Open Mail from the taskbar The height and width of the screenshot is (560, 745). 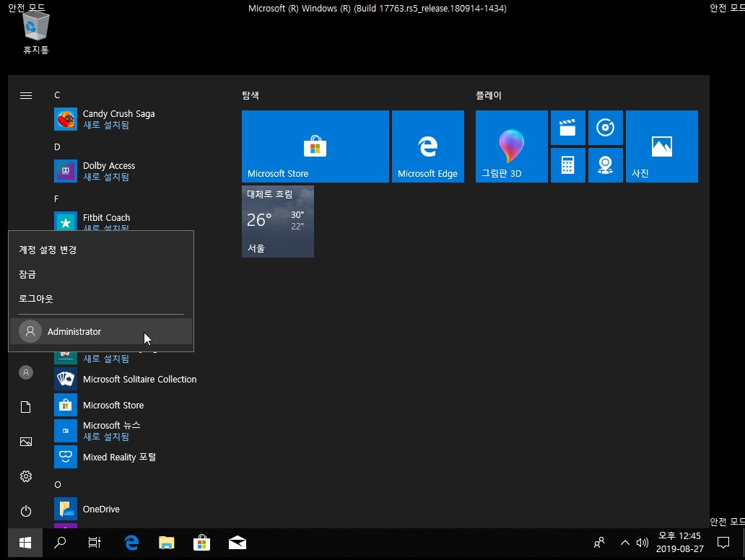point(237,543)
